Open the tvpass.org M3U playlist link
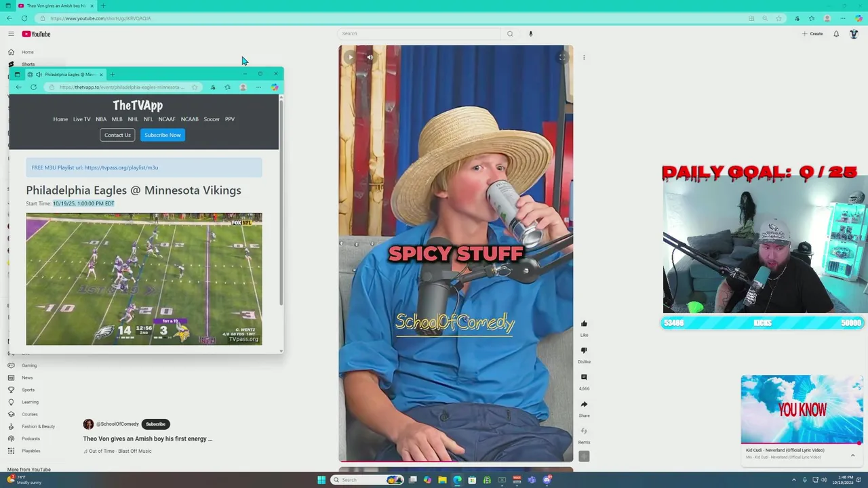Screen dimensions: 868x488 [x=121, y=167]
